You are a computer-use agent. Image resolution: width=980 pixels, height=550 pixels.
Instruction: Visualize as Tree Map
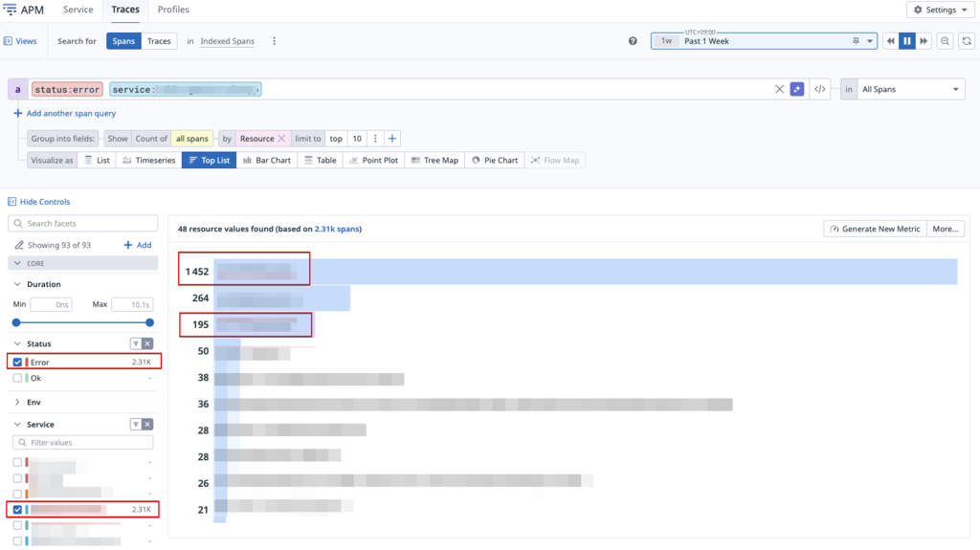(x=435, y=161)
